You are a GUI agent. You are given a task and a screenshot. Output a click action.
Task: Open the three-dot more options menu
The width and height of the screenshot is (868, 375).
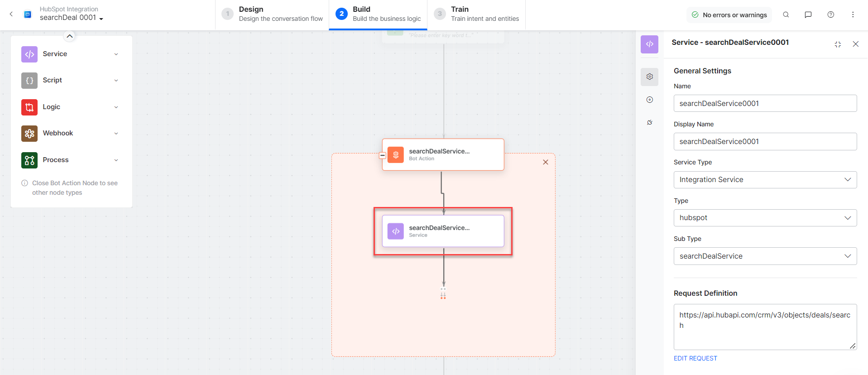coord(853,14)
